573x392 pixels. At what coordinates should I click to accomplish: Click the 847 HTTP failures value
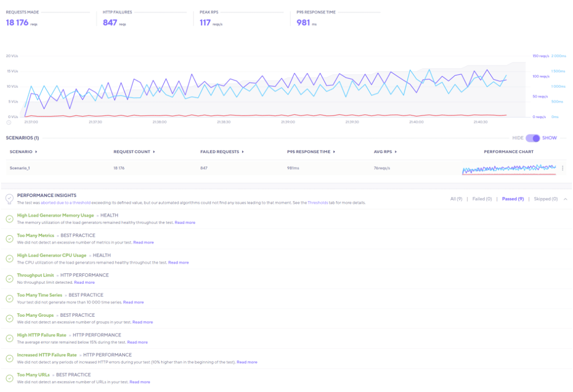(110, 22)
